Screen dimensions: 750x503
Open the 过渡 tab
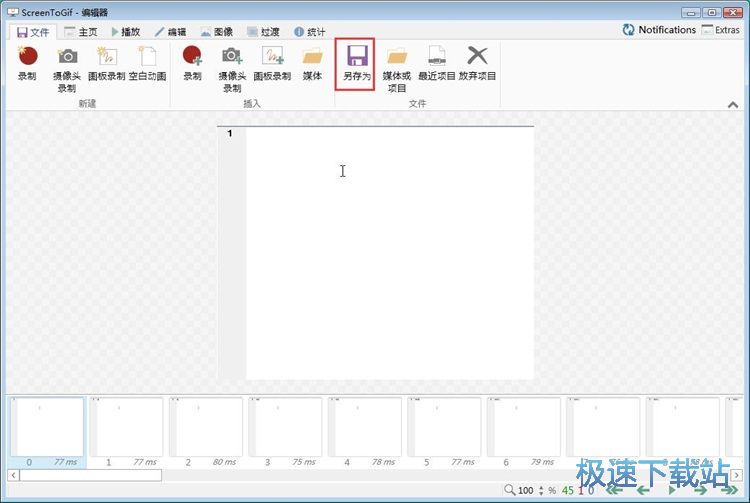pos(263,32)
